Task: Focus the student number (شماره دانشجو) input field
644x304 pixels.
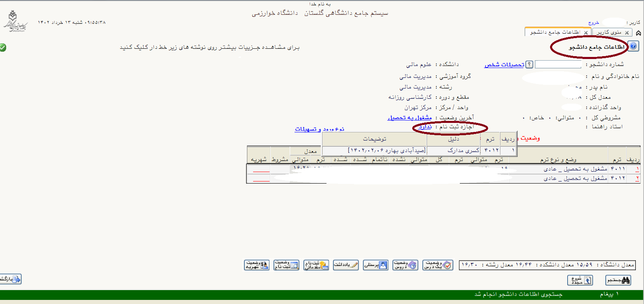Action: coord(558,64)
